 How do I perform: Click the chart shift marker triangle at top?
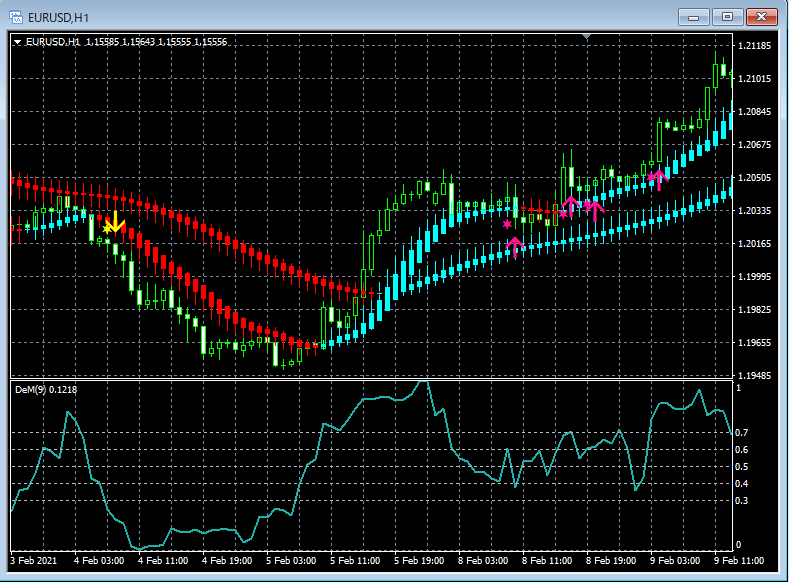(586, 36)
